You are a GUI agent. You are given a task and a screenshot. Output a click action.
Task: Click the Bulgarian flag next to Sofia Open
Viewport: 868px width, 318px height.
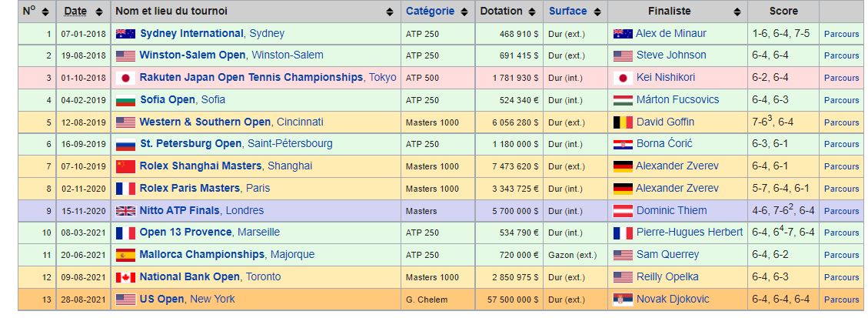click(x=125, y=100)
